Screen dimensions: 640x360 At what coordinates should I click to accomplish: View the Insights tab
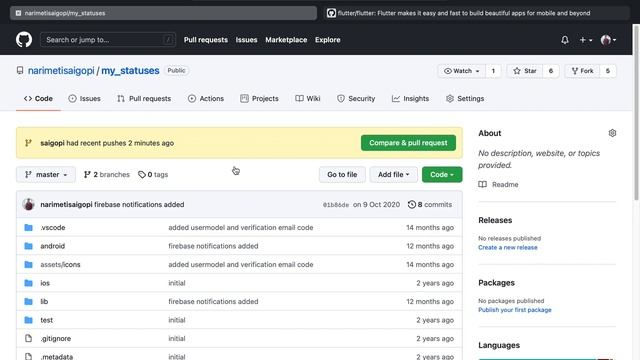[x=410, y=99]
